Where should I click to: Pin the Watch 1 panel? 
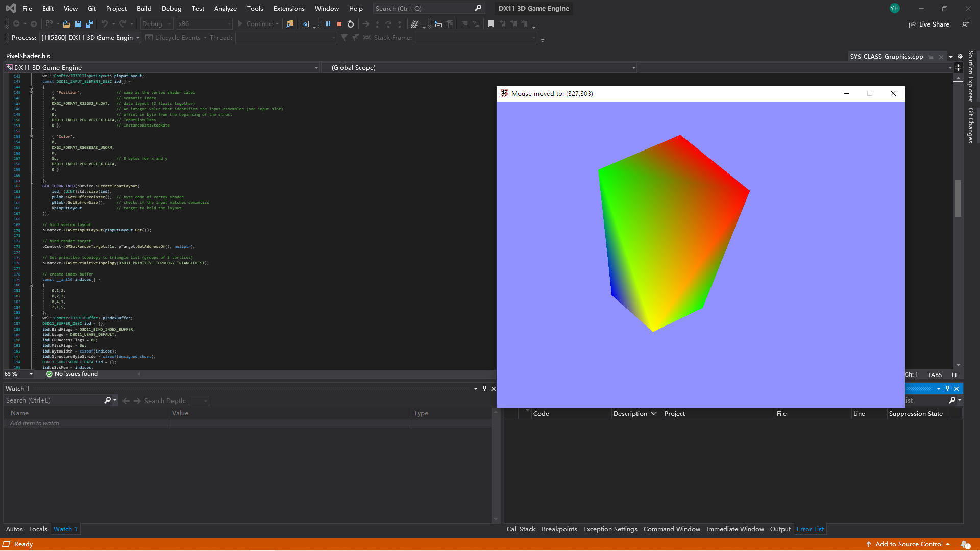[x=484, y=388]
